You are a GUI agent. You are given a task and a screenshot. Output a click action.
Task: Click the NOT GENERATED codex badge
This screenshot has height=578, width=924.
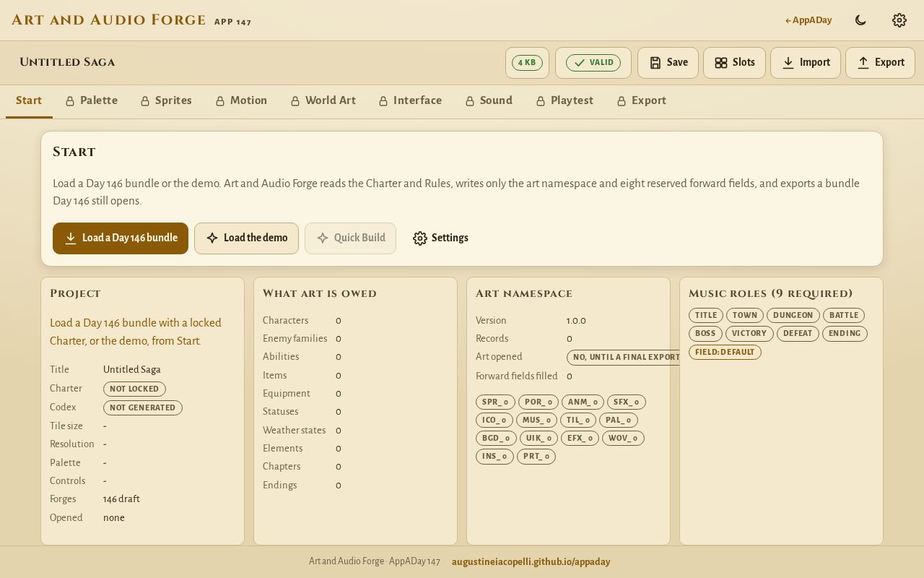click(143, 407)
